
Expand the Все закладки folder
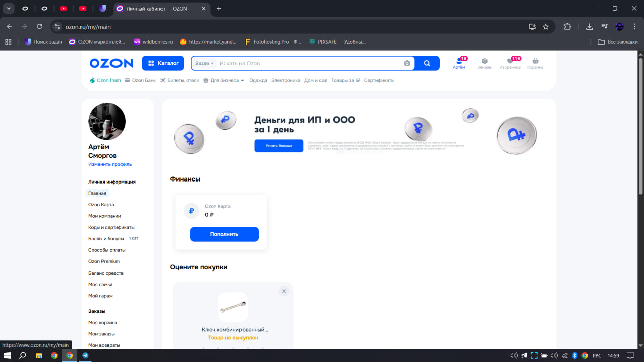point(617,42)
